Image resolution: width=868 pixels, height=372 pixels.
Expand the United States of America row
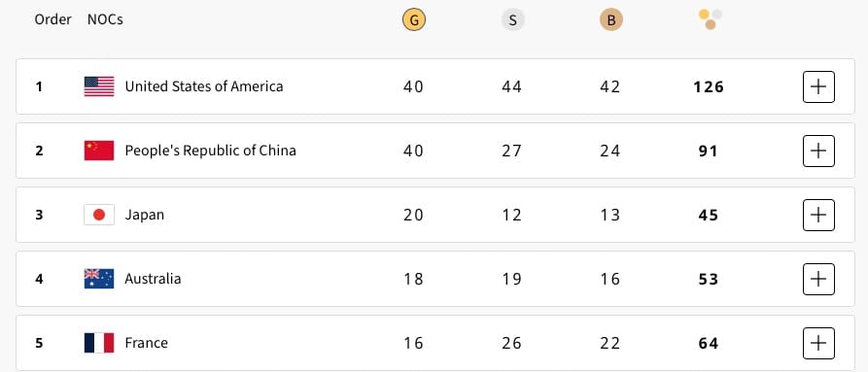[x=818, y=86]
